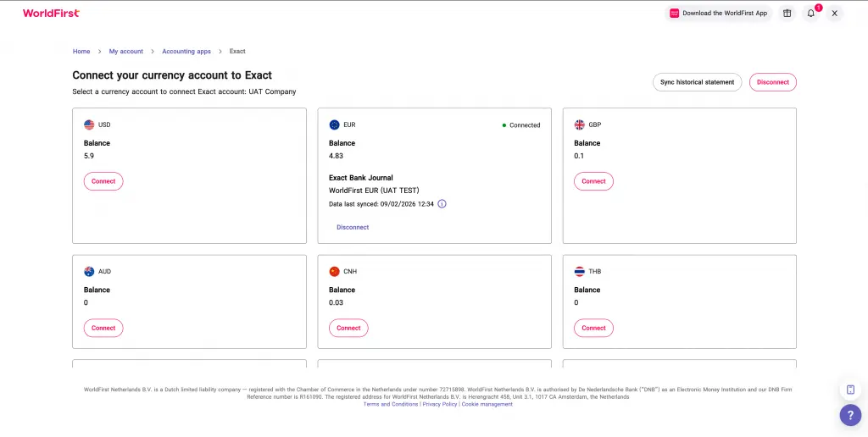Navigate to Accounting apps breadcrumb
The width and height of the screenshot is (868, 437).
[x=186, y=52]
